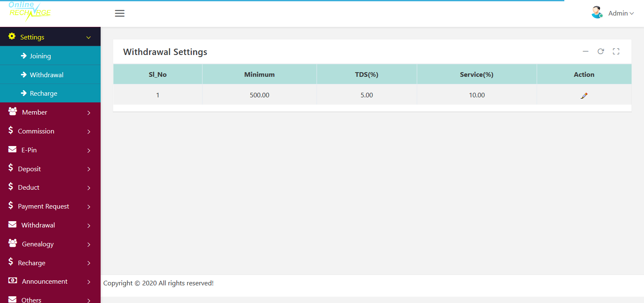Minimize the Withdrawal Settings panel

click(586, 52)
